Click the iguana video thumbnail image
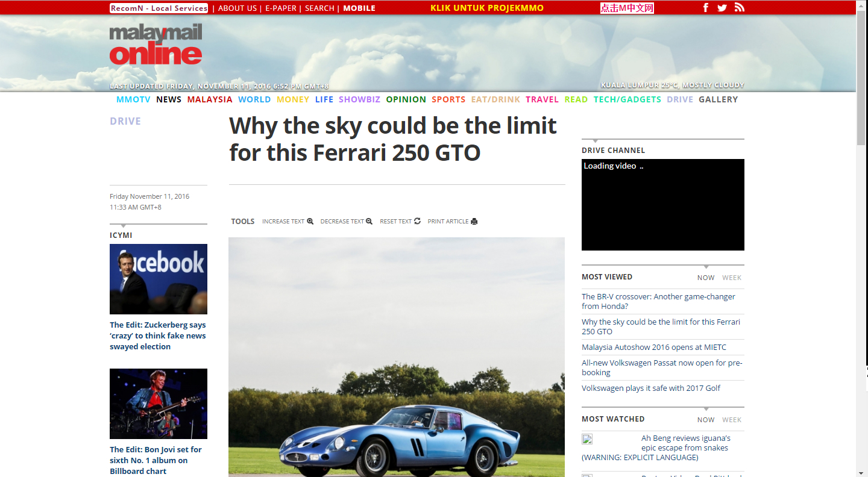Image resolution: width=868 pixels, height=477 pixels. 587,439
